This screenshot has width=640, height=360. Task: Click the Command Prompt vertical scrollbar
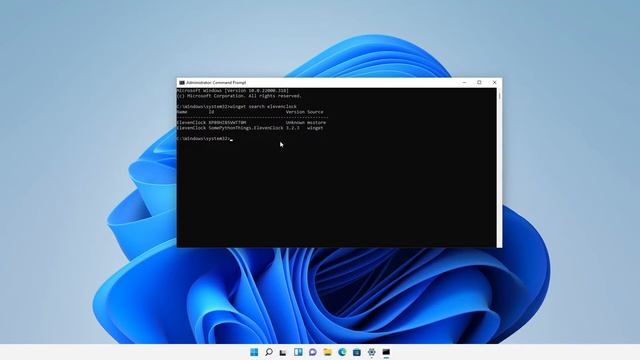pyautogui.click(x=499, y=167)
